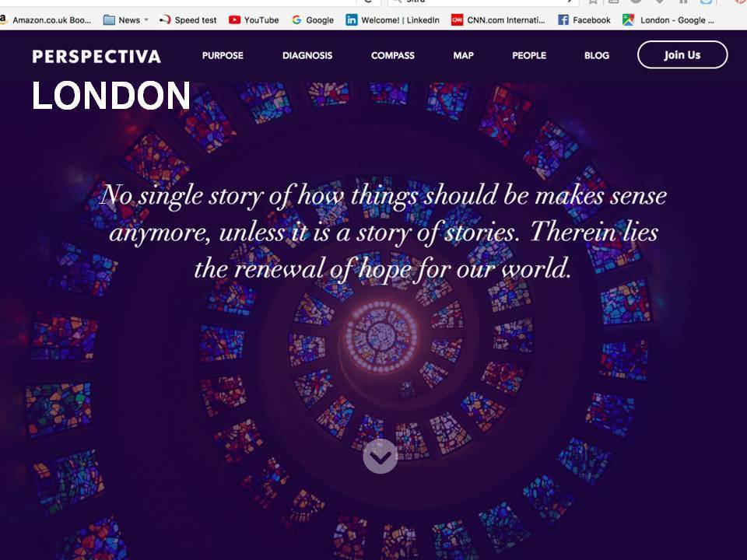The width and height of the screenshot is (747, 560).
Task: Open the Facebook bookmark
Action: click(584, 20)
